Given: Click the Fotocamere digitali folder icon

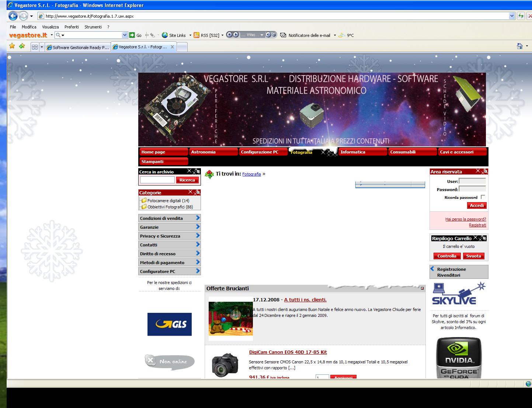Looking at the screenshot, I should click(144, 201).
